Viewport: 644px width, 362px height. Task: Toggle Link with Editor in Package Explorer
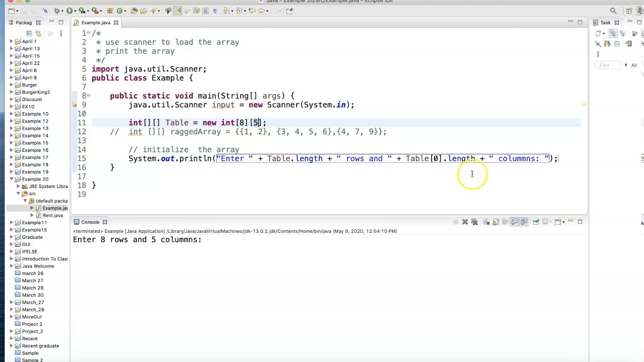pos(38,33)
